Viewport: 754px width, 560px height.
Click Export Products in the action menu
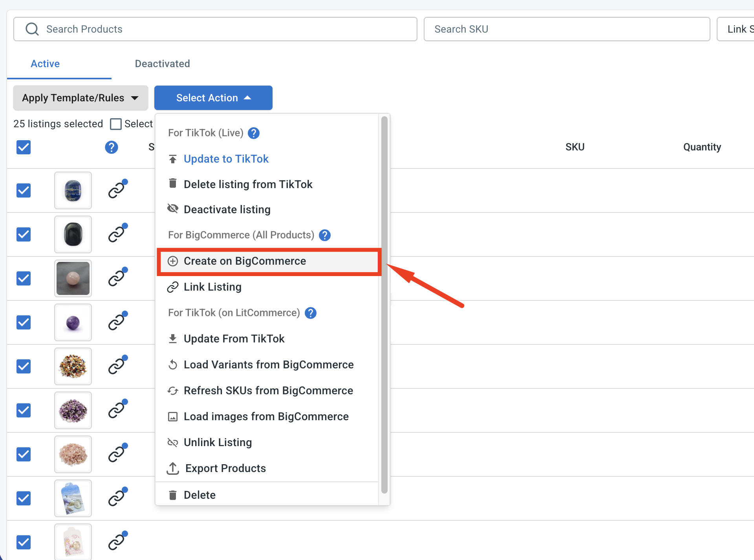[x=226, y=468]
